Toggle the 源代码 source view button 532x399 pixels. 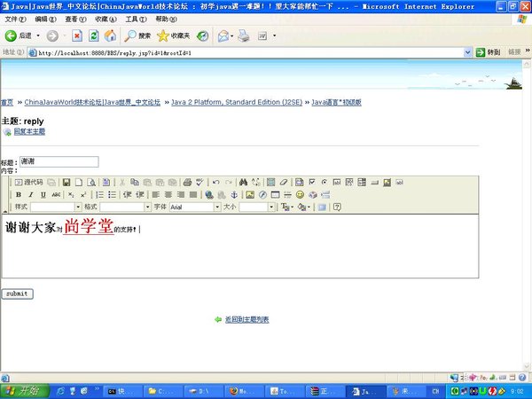(29, 182)
